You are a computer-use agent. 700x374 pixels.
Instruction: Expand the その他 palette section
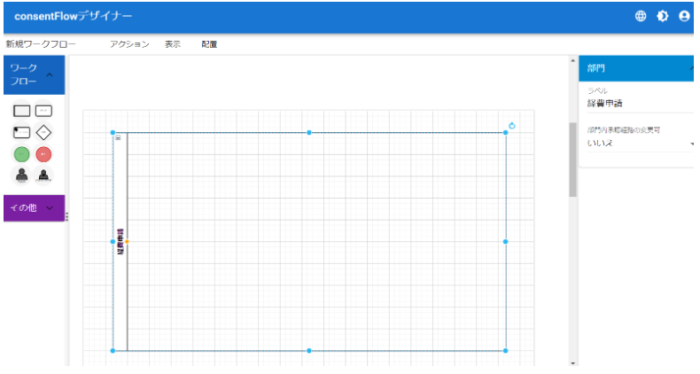(50, 208)
